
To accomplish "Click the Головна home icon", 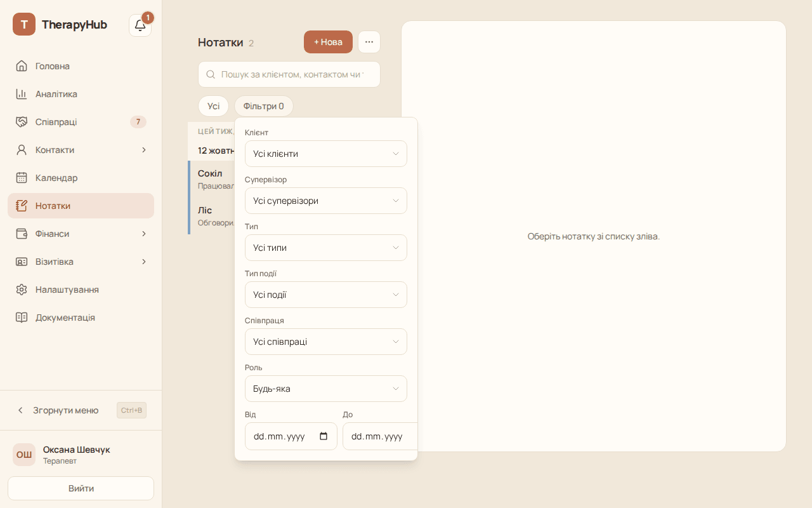I will [x=22, y=66].
